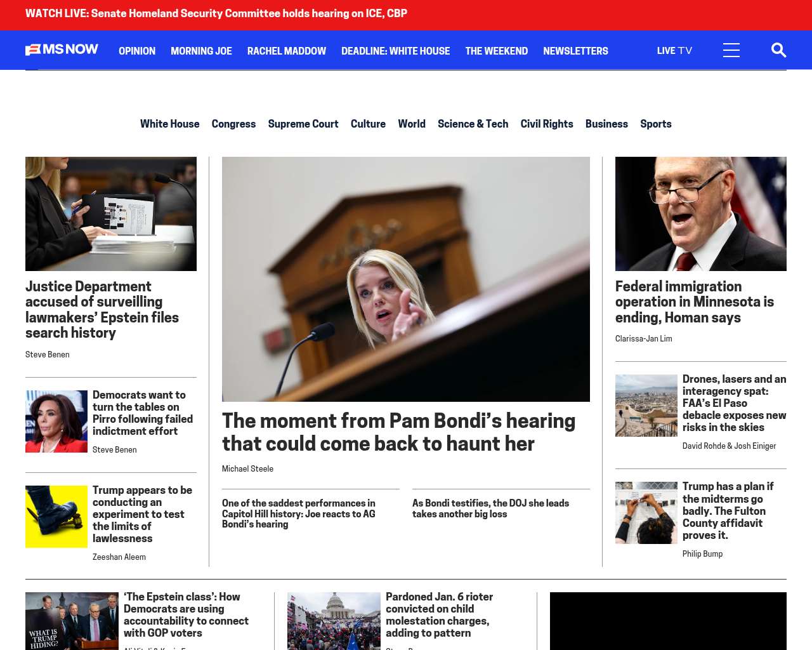Image resolution: width=812 pixels, height=650 pixels.
Task: Read the Justice Department surveilling lawmakers headline
Action: tap(102, 310)
